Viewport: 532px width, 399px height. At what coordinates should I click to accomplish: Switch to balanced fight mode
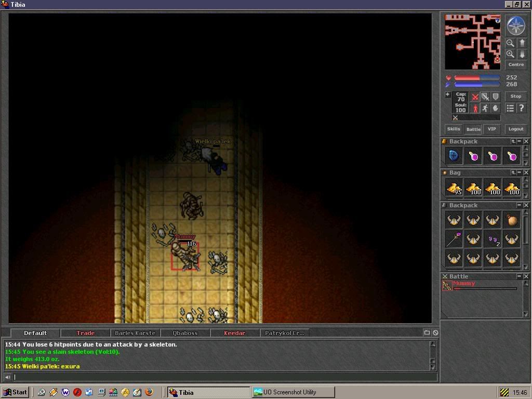pos(485,97)
